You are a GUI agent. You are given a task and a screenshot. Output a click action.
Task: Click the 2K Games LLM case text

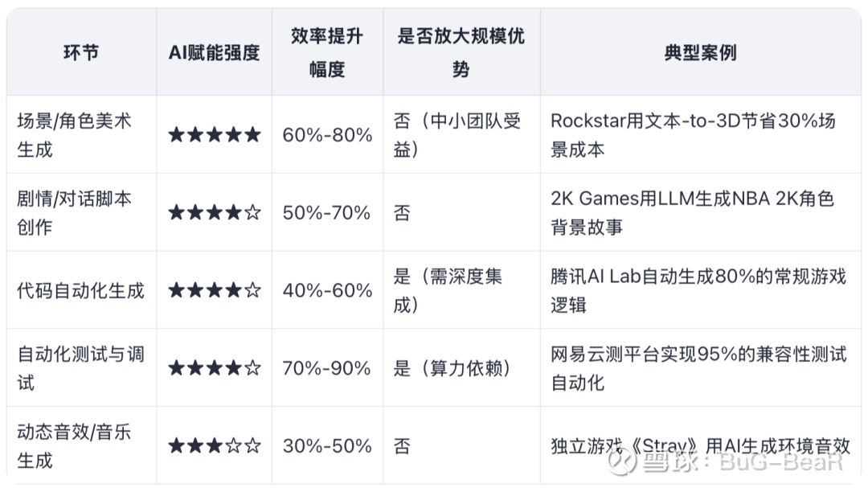692,212
